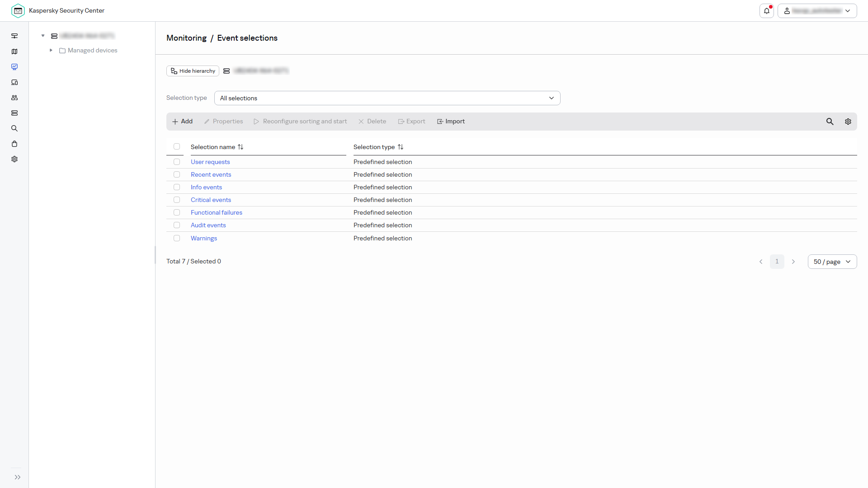Select the Critical events row checkbox

click(177, 200)
